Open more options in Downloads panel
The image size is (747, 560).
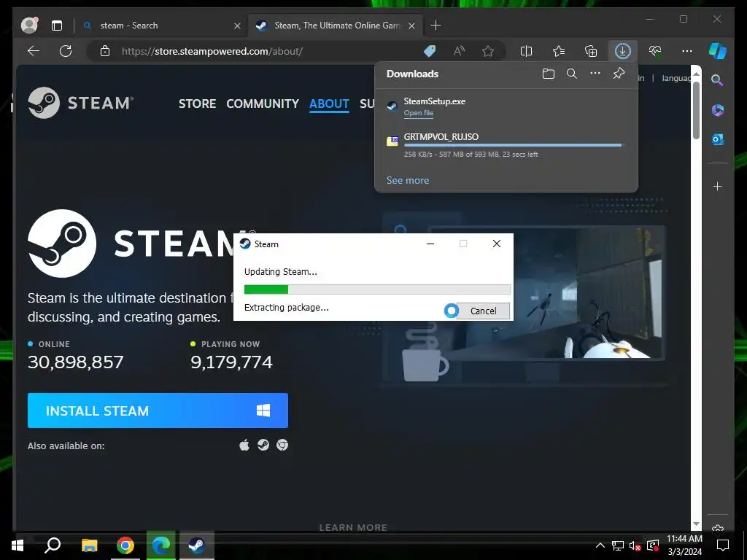(595, 74)
